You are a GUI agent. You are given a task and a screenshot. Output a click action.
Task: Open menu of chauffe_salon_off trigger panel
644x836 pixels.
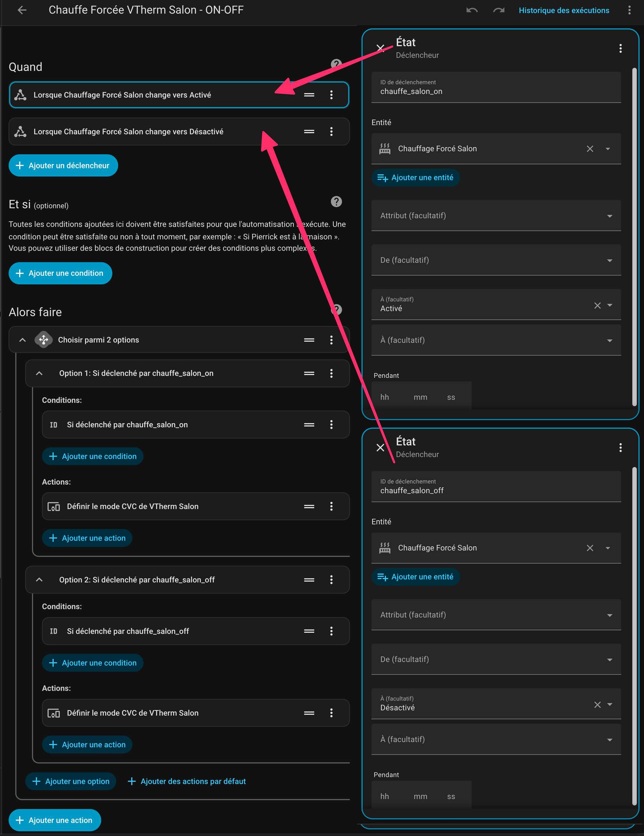pyautogui.click(x=620, y=447)
